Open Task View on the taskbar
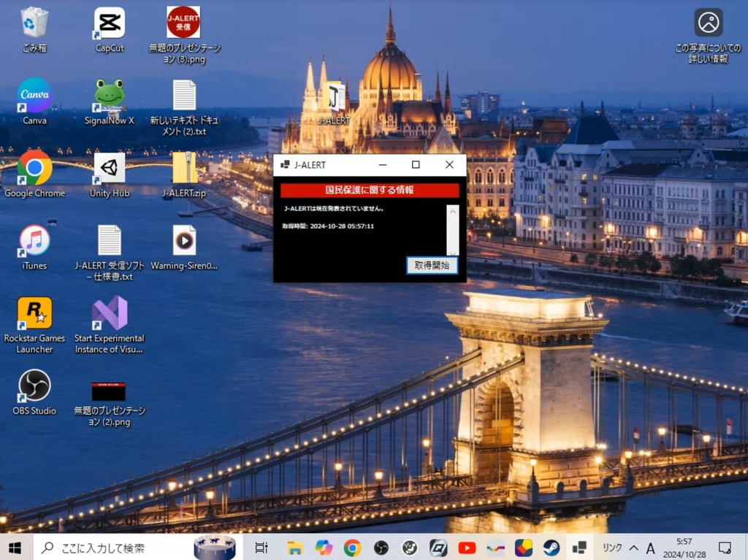This screenshot has width=748, height=560. (262, 548)
